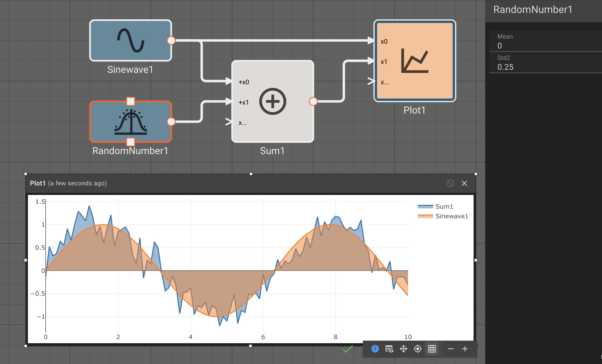Click the 10 x-axis tick label
Image resolution: width=602 pixels, height=364 pixels.
tap(408, 337)
